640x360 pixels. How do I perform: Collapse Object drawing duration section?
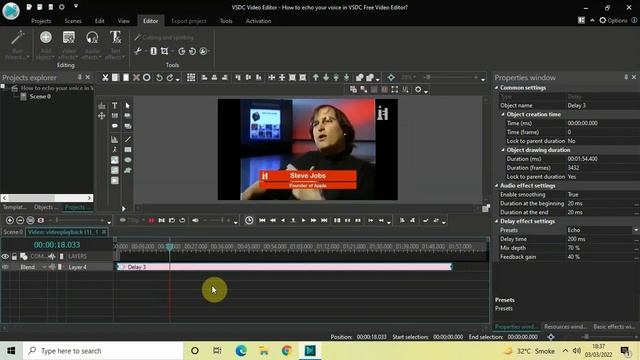(503, 150)
